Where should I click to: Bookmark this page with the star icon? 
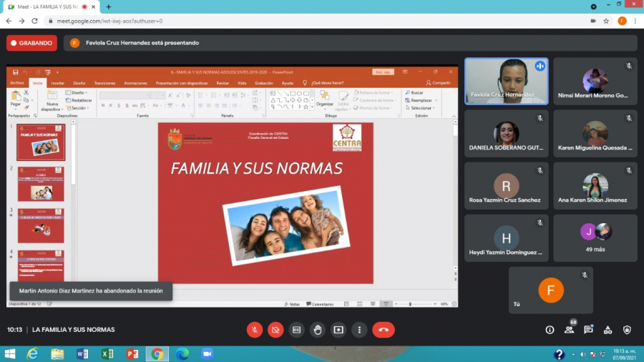point(605,21)
